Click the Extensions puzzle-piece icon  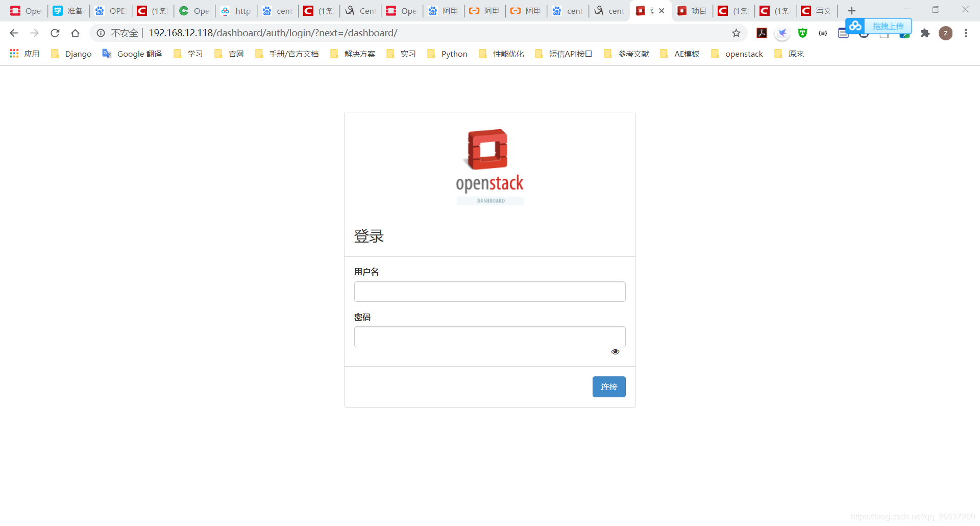pyautogui.click(x=925, y=33)
